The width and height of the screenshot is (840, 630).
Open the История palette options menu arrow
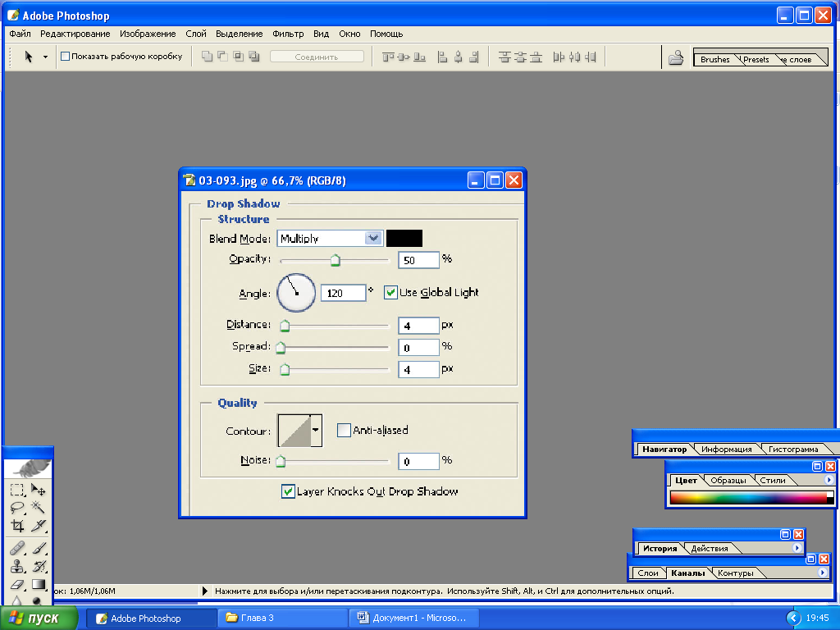[797, 548]
